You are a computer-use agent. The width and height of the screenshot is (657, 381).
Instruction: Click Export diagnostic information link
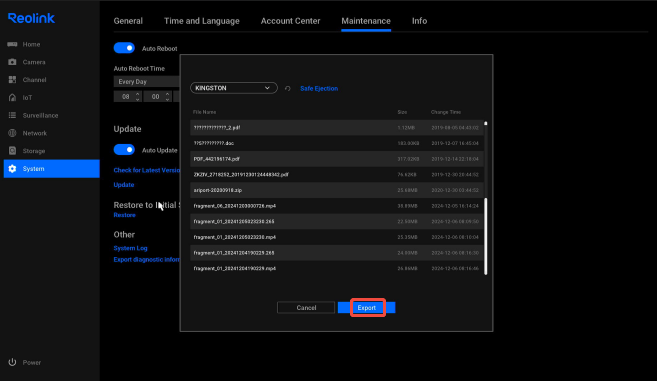(x=147, y=259)
